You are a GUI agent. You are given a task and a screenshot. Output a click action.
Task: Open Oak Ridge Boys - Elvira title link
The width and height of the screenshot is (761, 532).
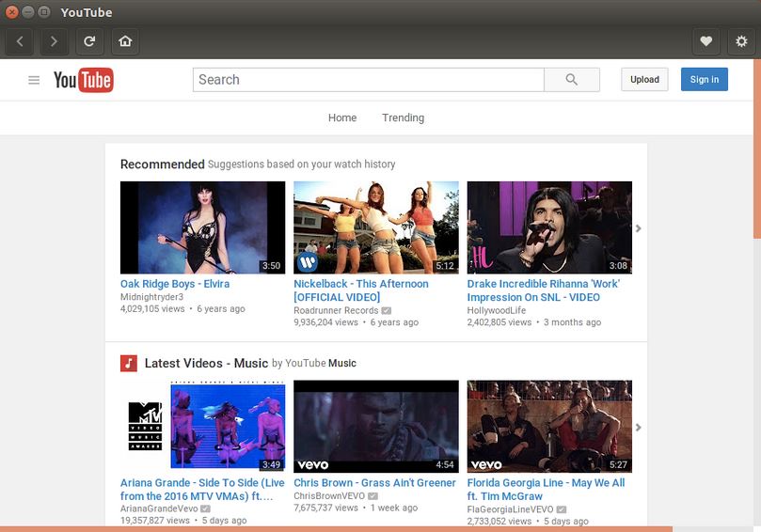tap(175, 284)
